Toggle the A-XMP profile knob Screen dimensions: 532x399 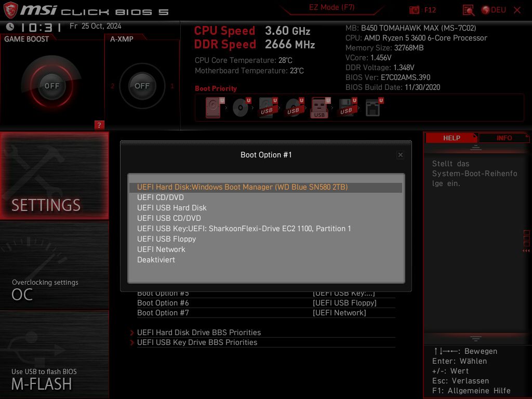click(x=142, y=86)
